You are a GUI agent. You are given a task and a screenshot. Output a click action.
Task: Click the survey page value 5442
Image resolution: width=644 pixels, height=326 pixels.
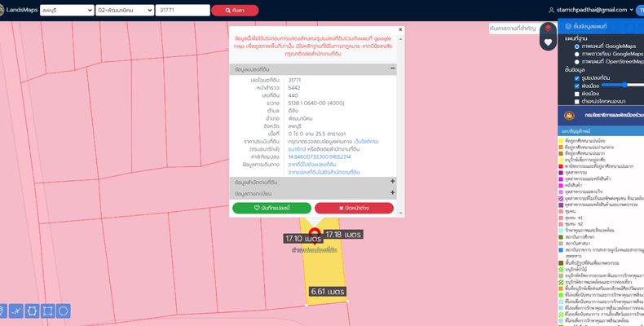[294, 88]
